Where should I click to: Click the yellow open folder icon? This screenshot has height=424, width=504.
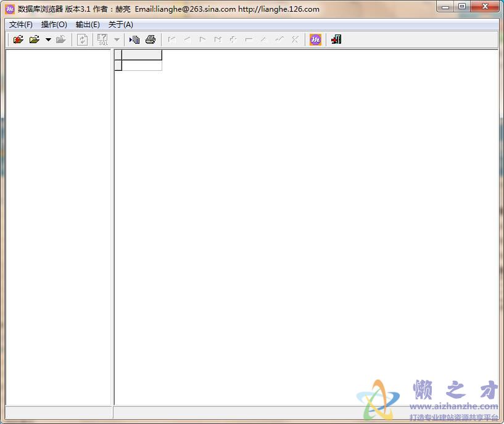click(35, 39)
